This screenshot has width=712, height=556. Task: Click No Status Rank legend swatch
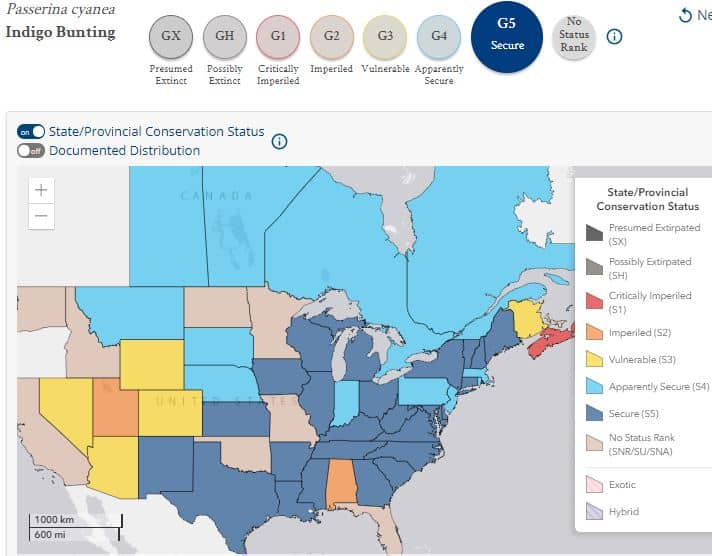coord(594,443)
